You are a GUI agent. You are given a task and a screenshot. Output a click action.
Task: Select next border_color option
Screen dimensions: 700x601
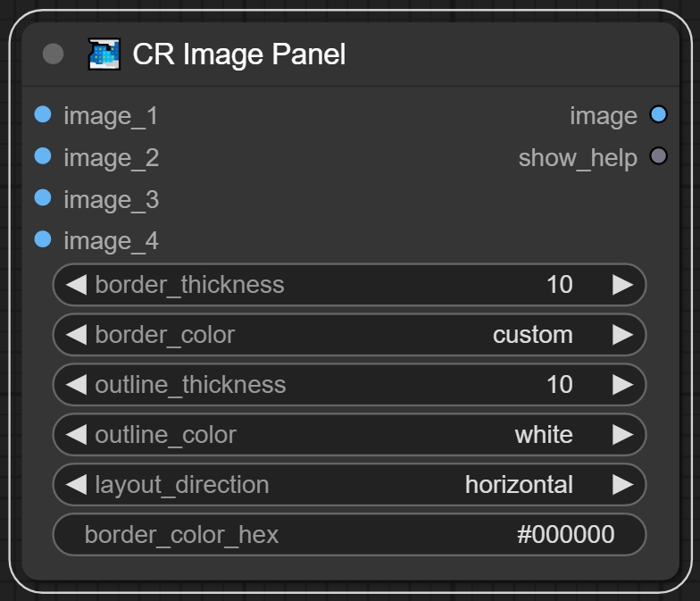[x=622, y=335]
